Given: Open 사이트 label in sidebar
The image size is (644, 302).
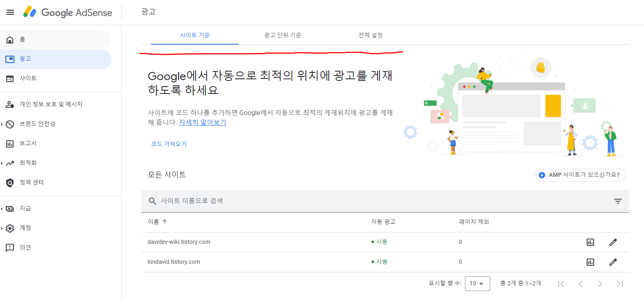Looking at the screenshot, I should point(28,78).
